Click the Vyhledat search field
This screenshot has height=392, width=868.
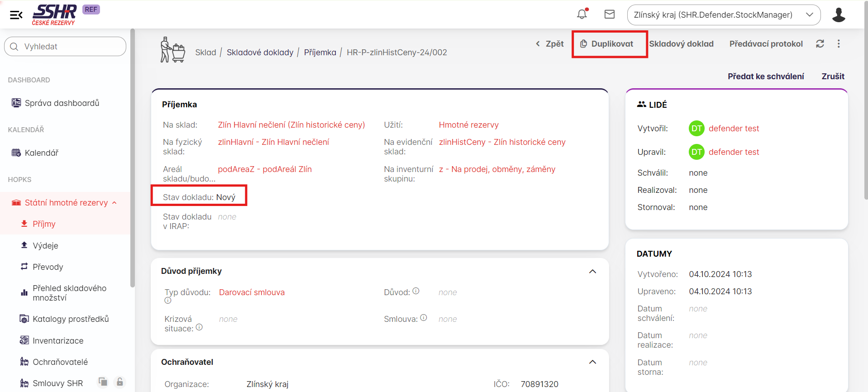[x=65, y=47]
